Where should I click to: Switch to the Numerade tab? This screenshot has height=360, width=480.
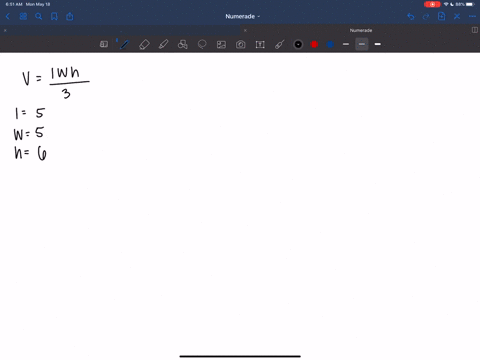pyautogui.click(x=361, y=30)
